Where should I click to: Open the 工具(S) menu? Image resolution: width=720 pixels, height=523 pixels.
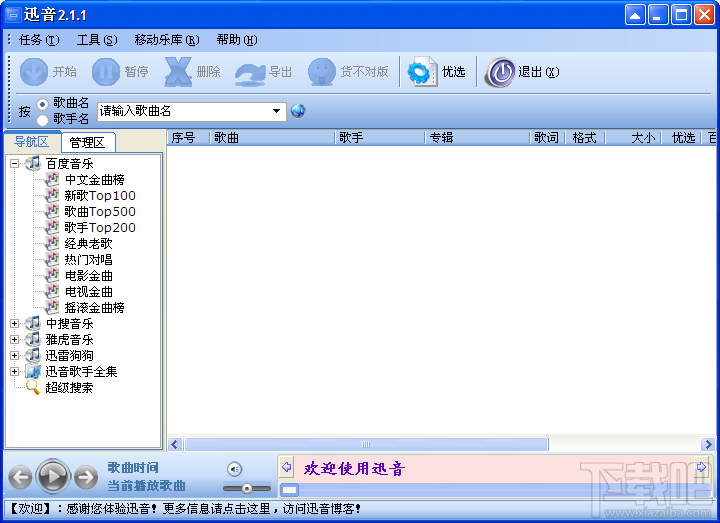(97, 40)
